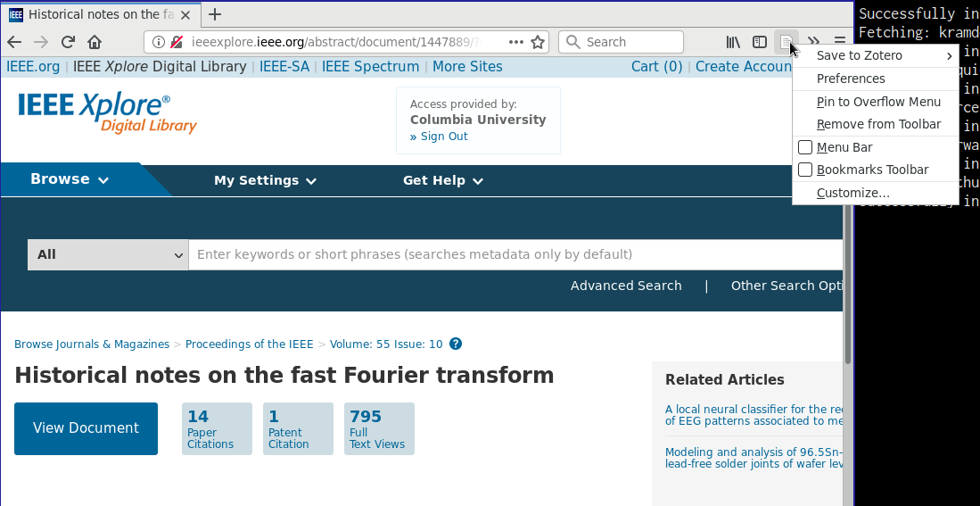Open the Advanced Search link
The image size is (980, 506).
(626, 286)
